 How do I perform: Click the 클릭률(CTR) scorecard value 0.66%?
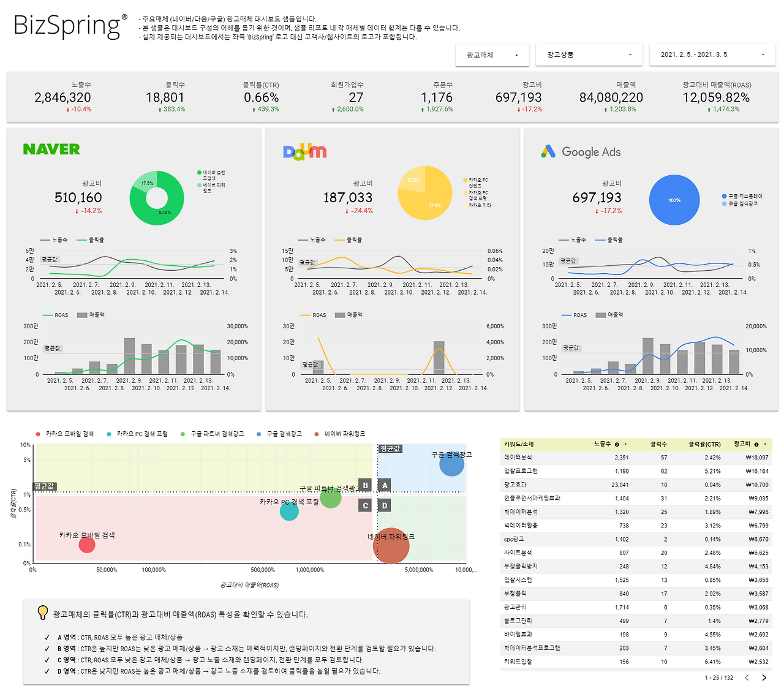(261, 97)
